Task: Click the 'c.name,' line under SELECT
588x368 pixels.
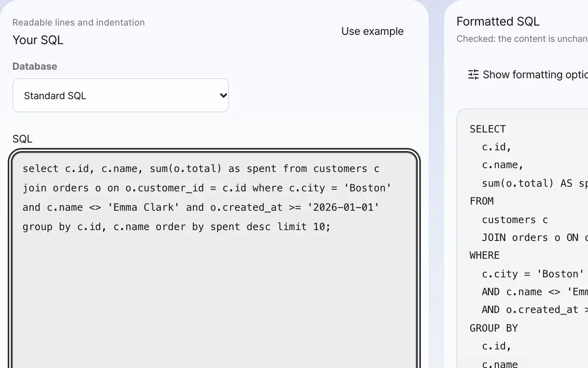Action: coord(503,165)
